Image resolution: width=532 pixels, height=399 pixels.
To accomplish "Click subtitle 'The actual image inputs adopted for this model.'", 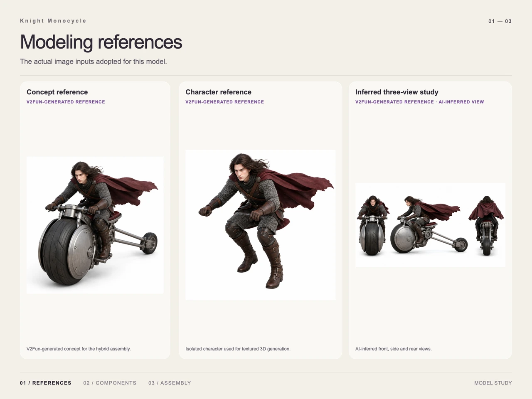I will (94, 62).
